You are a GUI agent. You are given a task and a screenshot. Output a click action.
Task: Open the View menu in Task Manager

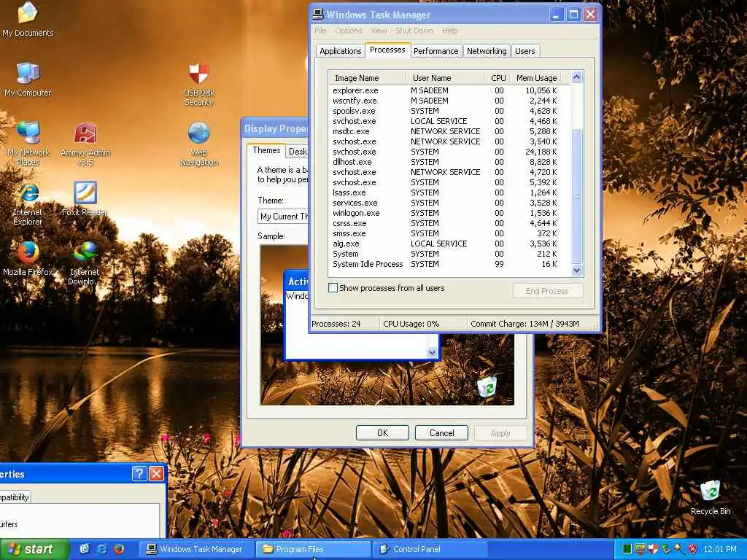[x=379, y=31]
